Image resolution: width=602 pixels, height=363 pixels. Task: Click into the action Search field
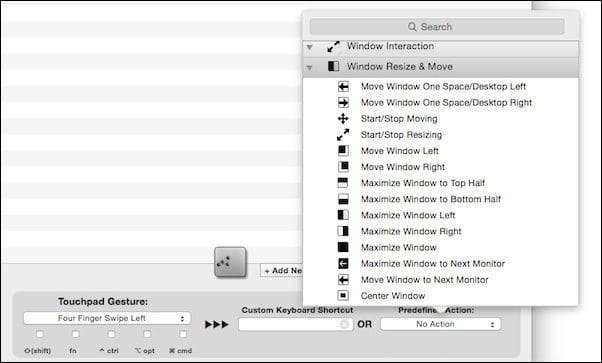click(437, 27)
